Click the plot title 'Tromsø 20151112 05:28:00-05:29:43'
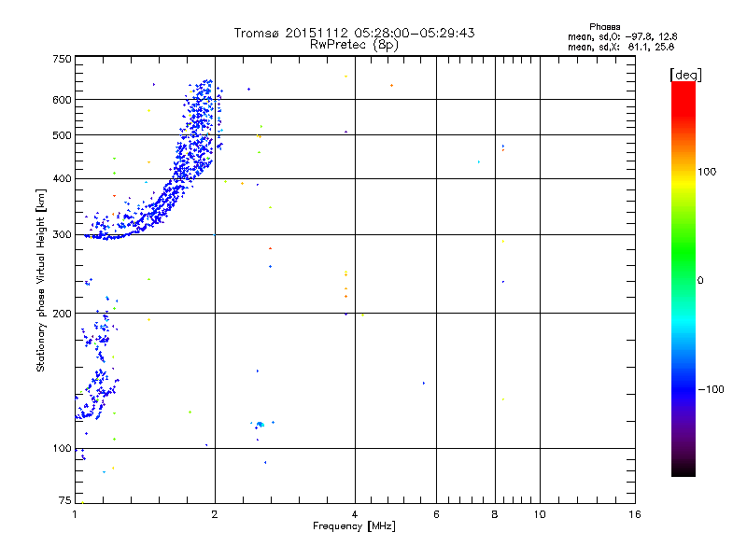Image resolution: width=747 pixels, height=560 pixels. (x=354, y=33)
